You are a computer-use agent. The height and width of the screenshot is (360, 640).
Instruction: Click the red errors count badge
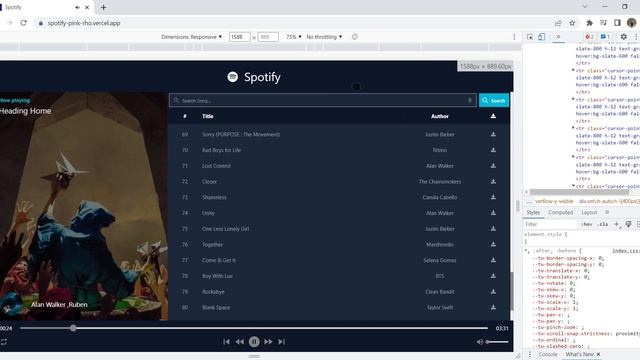click(589, 37)
